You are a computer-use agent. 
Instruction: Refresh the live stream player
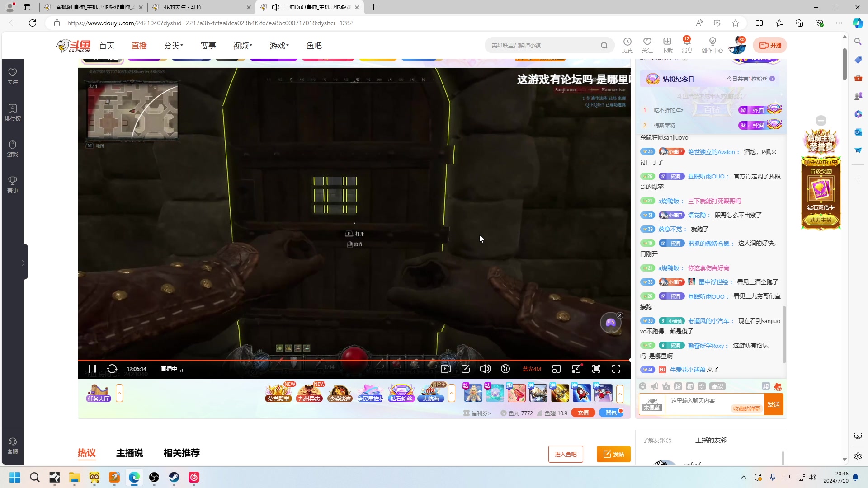(x=112, y=369)
